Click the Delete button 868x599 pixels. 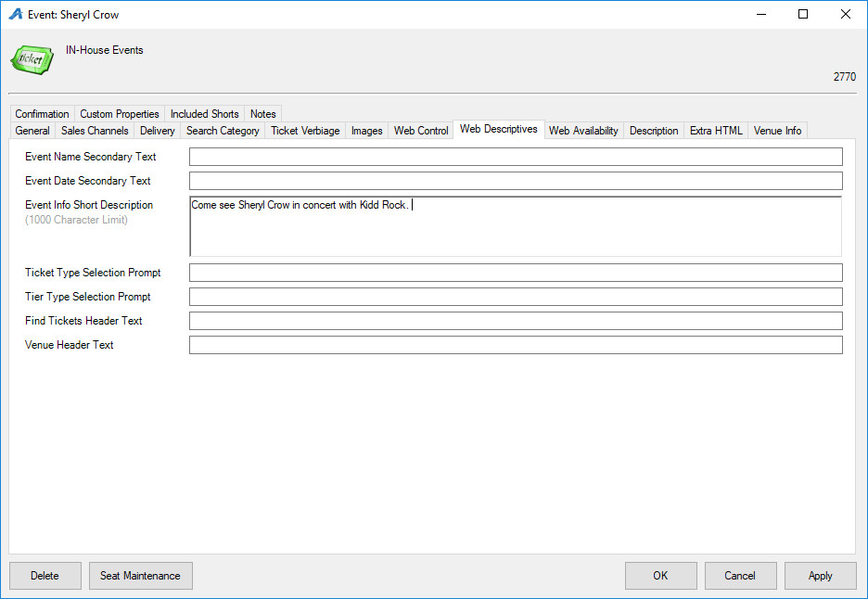[45, 576]
